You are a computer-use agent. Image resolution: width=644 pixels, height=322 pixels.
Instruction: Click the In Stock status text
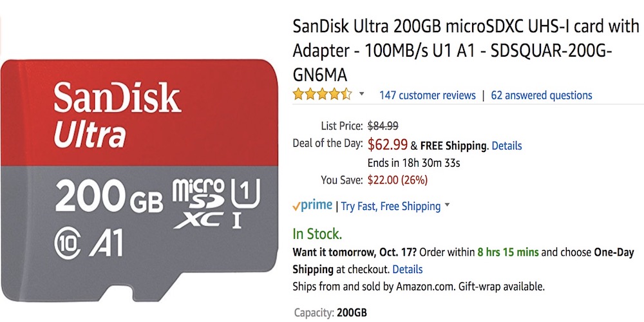(317, 234)
